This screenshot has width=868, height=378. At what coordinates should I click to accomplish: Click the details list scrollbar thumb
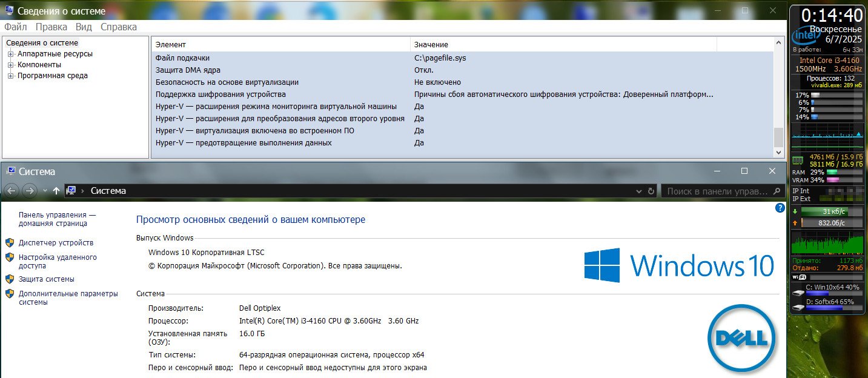(779, 136)
